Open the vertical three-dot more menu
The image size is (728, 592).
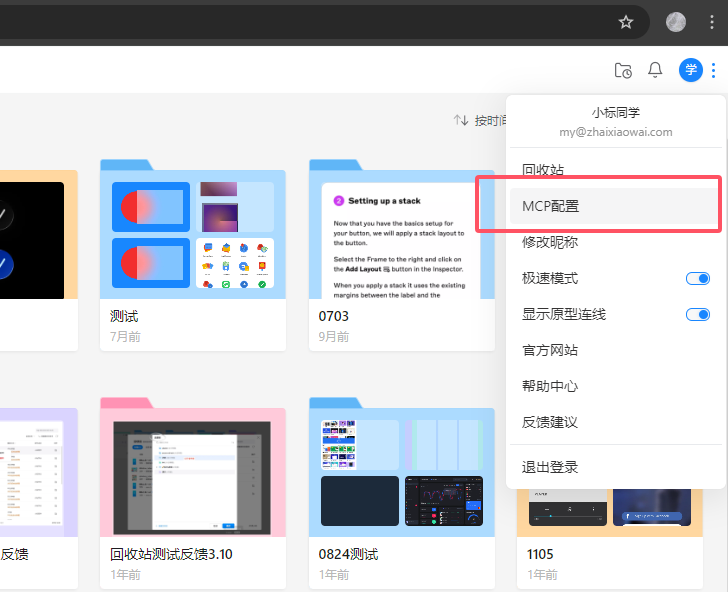coord(713,70)
